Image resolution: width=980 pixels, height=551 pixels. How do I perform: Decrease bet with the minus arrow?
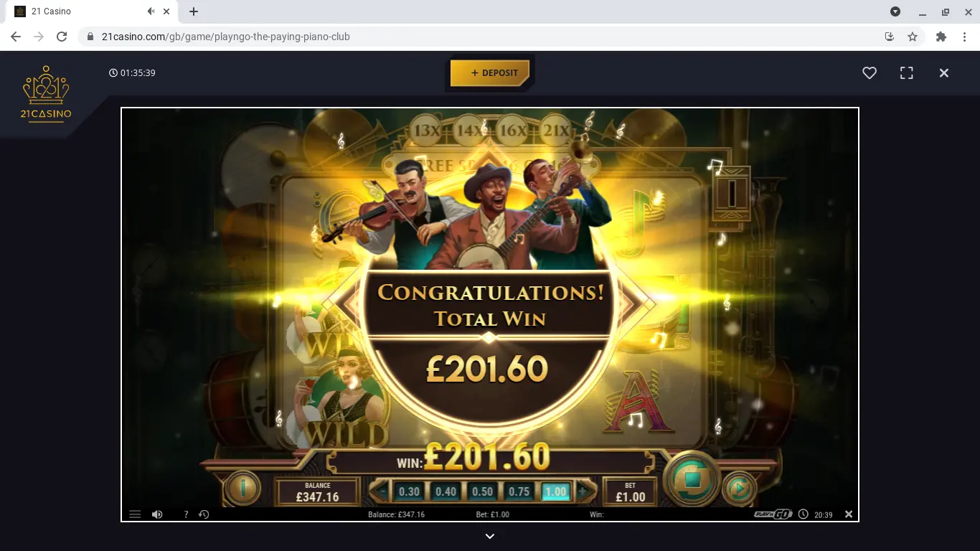click(382, 491)
